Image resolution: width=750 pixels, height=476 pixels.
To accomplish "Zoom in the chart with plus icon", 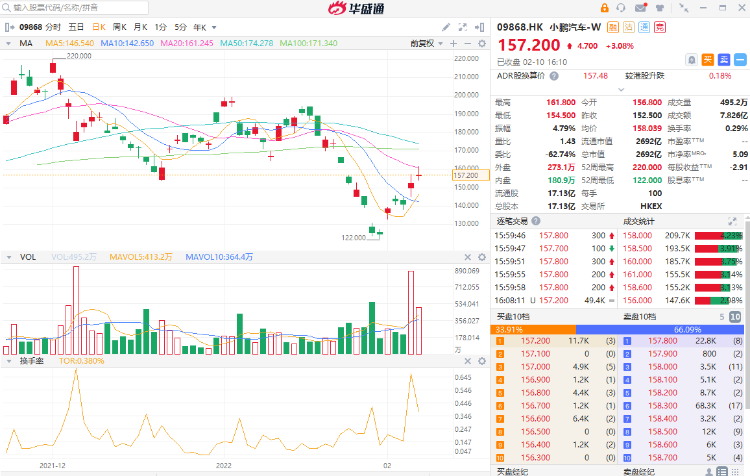I will pyautogui.click(x=453, y=44).
